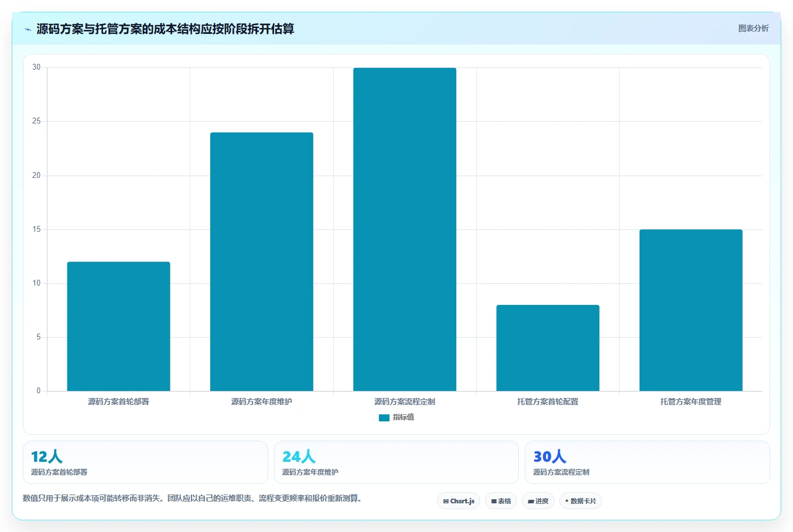The height and width of the screenshot is (532, 793).
Task: Select the 源码方案首轮部署 bar
Action: (118, 326)
